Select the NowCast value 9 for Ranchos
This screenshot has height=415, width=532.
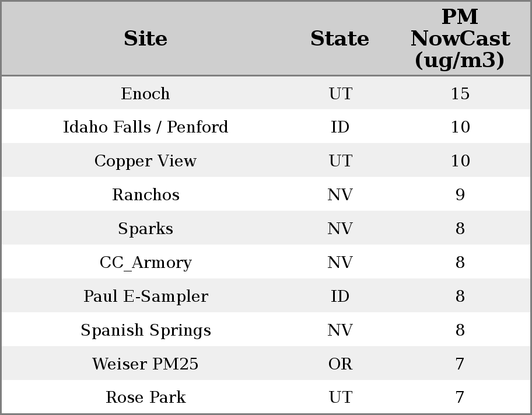click(460, 195)
